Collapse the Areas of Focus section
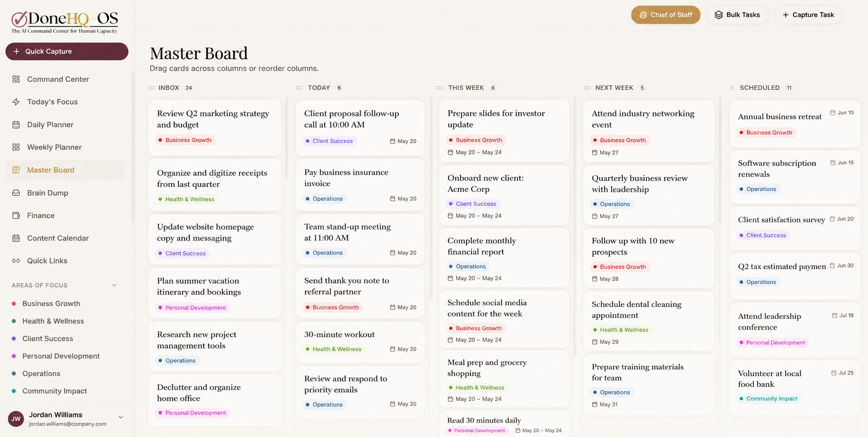Screen dimensions: 868x437 point(114,285)
